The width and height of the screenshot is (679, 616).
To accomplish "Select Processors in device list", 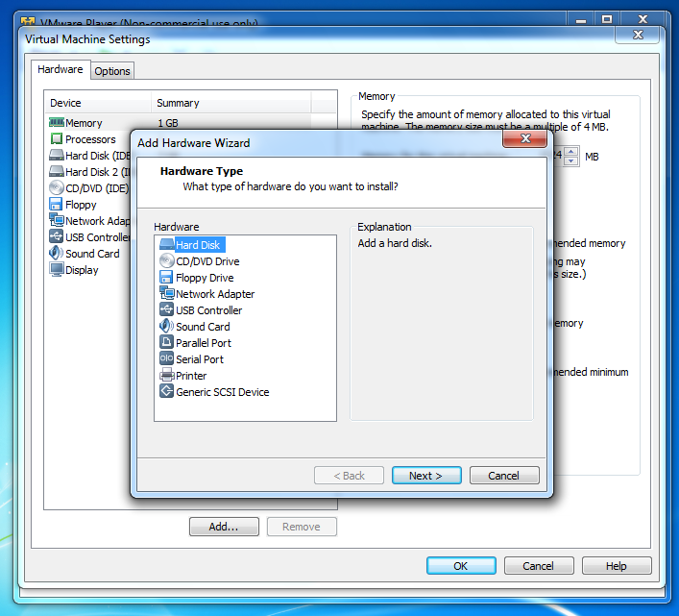I will [x=90, y=139].
